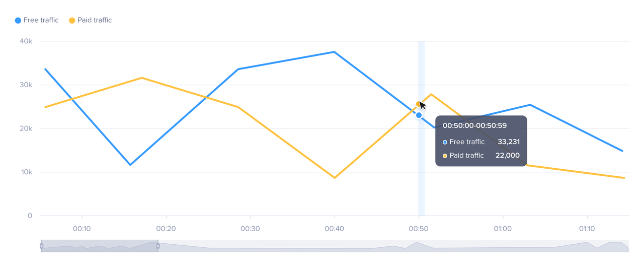644x272 pixels.
Task: Click the 00:10 x-axis label
Action: pyautogui.click(x=82, y=229)
